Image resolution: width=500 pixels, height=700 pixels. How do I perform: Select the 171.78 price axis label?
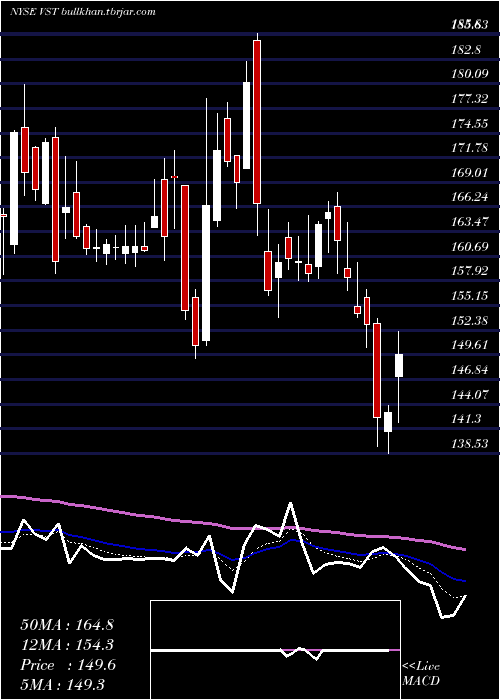point(470,148)
